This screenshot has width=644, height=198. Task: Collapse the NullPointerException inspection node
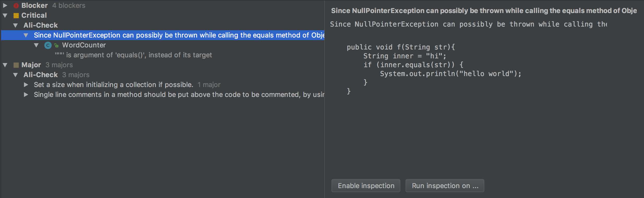tap(26, 35)
